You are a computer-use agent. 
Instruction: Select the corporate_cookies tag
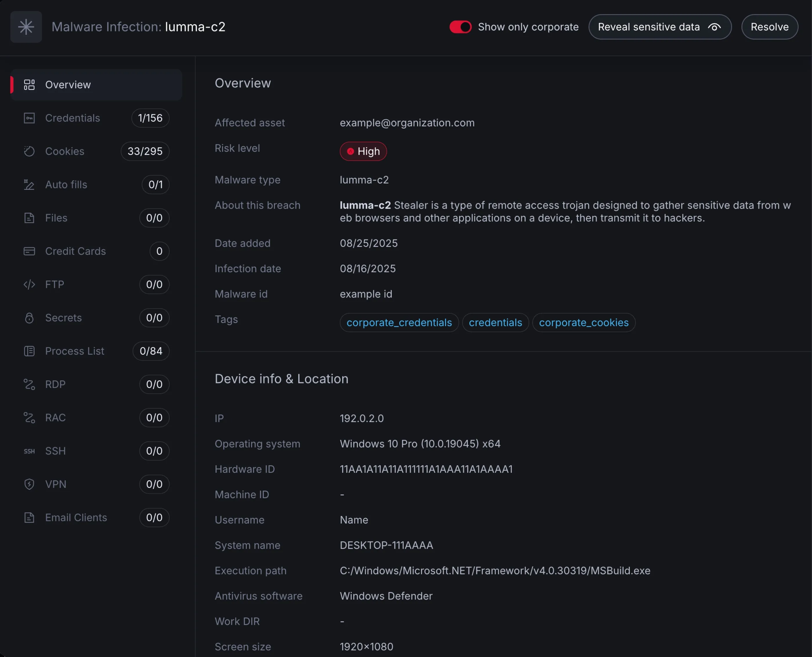pos(583,323)
